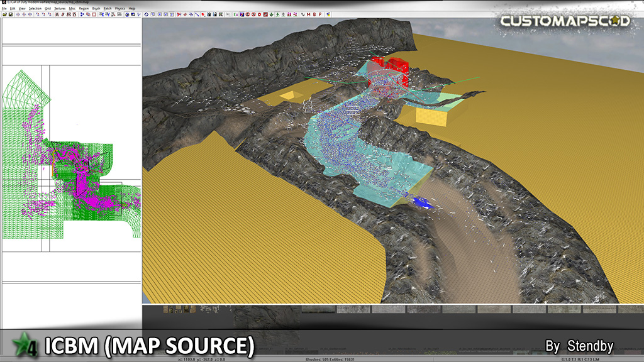Open the Grid menu
This screenshot has height=362, width=644.
(x=48, y=8)
